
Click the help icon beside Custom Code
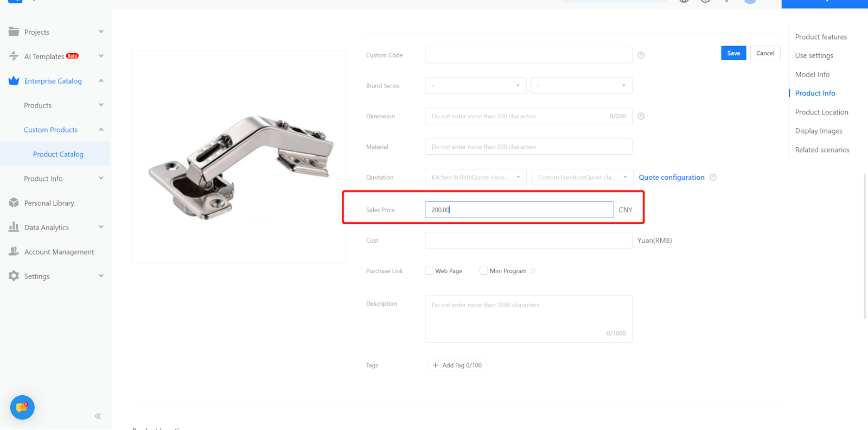[x=641, y=55]
